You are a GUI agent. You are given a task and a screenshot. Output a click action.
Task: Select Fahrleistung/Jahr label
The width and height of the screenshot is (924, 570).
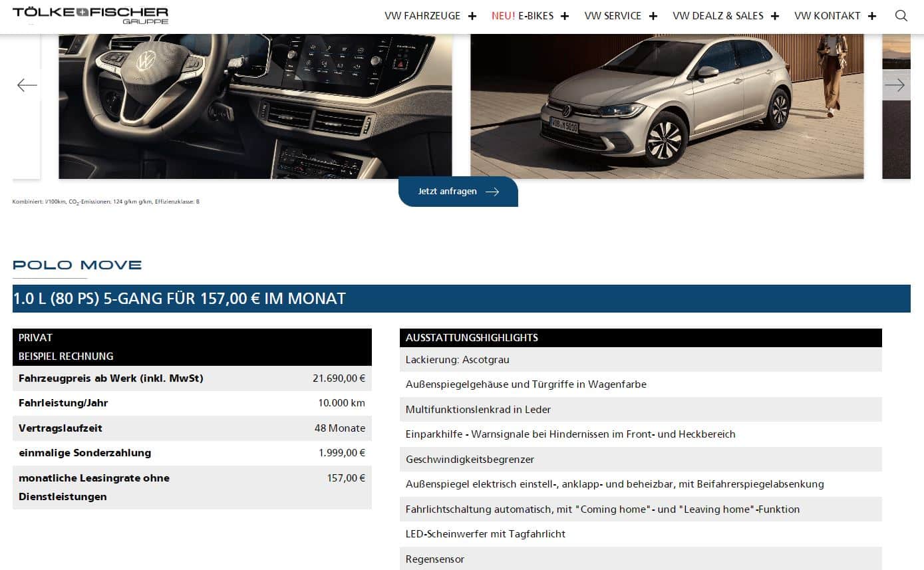63,403
